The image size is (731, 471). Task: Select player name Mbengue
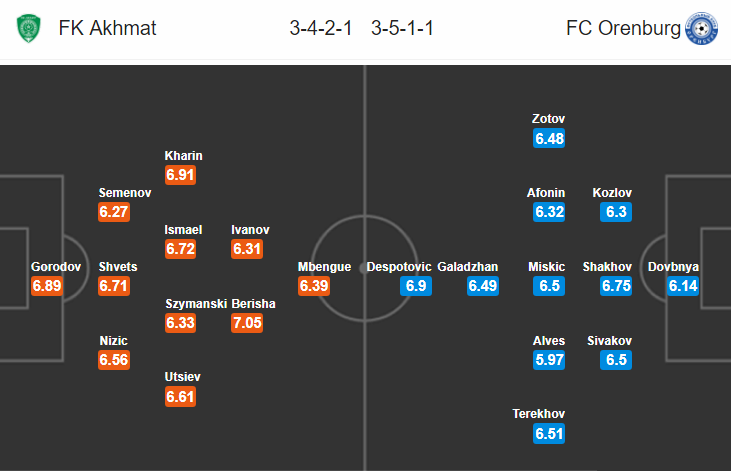coord(324,267)
